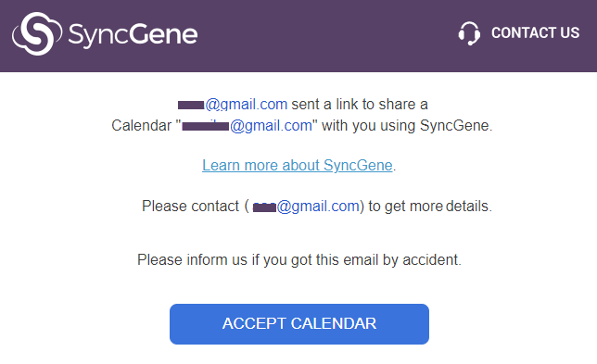Open Learn more about SyncGene link
The image size is (597, 364).
(298, 166)
